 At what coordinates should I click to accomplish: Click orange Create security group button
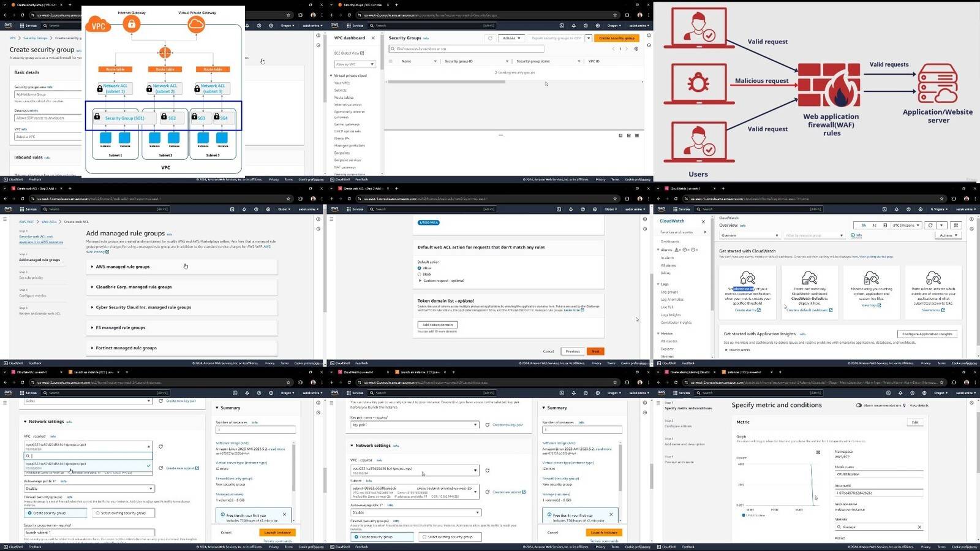click(617, 38)
